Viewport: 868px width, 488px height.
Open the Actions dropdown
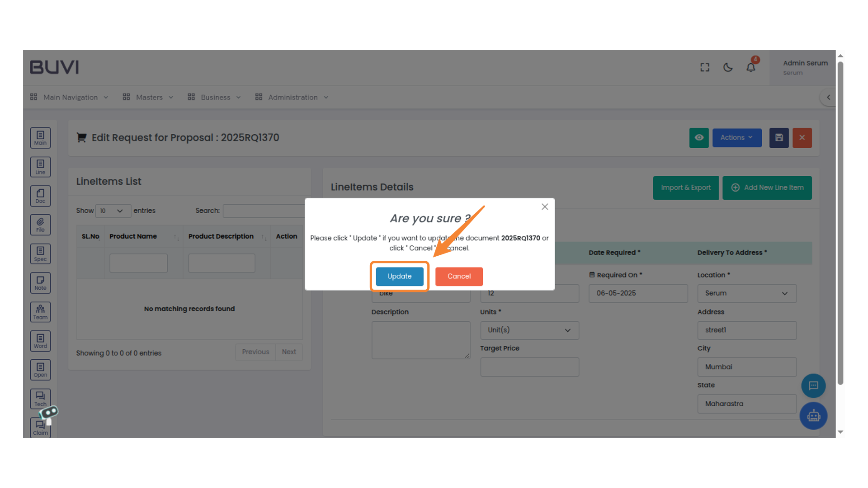(737, 138)
